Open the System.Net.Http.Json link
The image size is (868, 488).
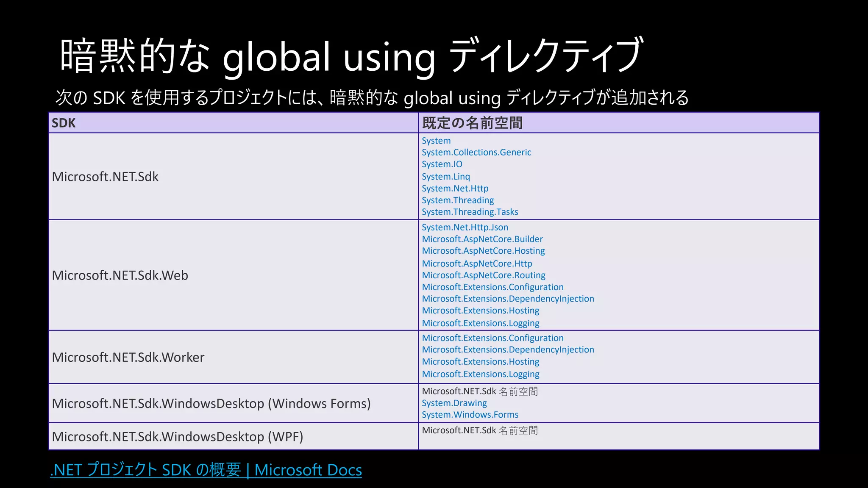coord(465,227)
